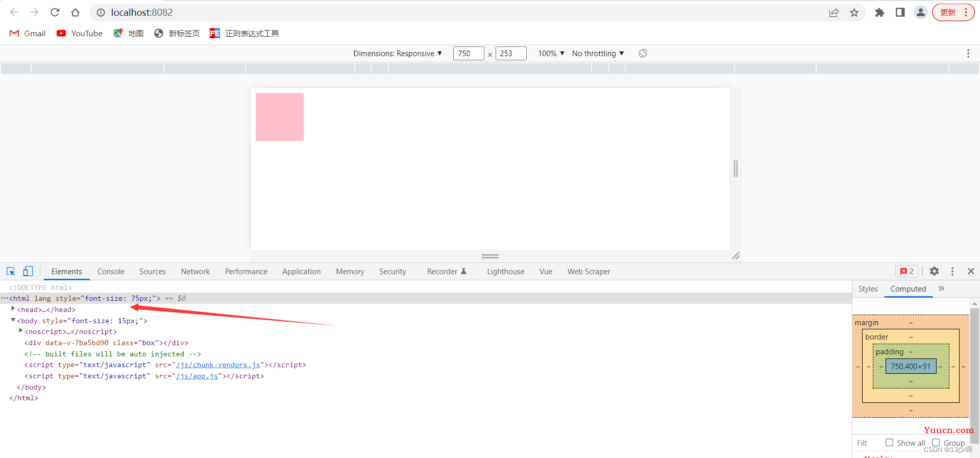
Task: Open the 正则表达式工具 bookmark
Action: pos(244,33)
